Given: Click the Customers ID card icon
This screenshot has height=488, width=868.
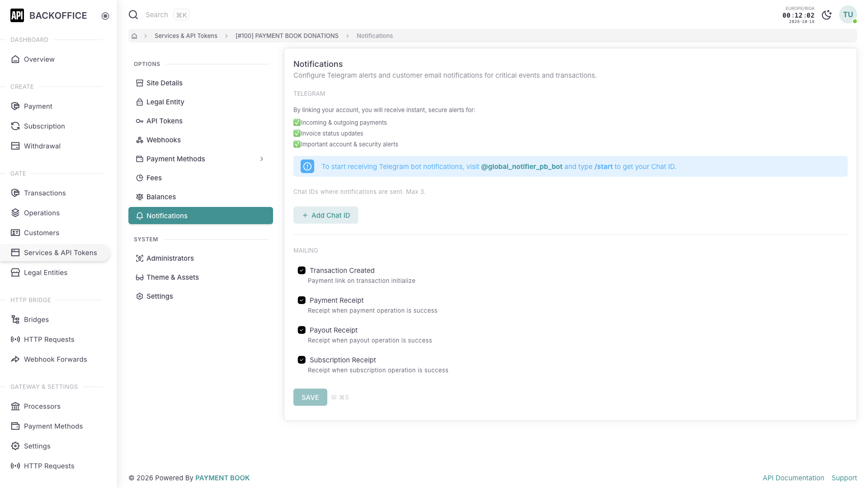Looking at the screenshot, I should coord(15,233).
